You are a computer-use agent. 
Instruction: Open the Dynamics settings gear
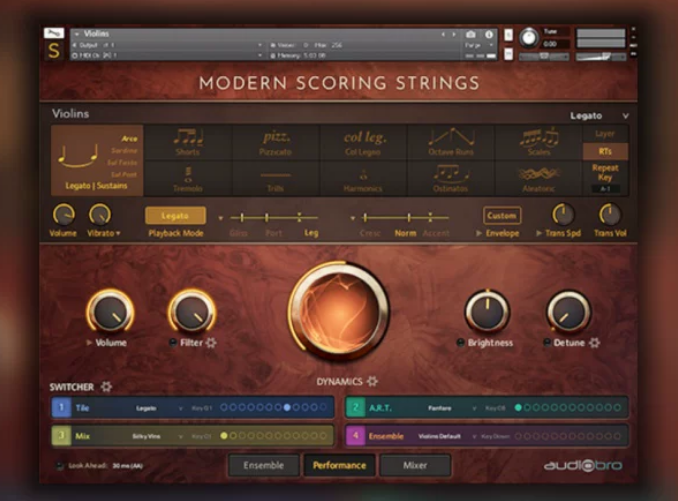click(x=372, y=381)
